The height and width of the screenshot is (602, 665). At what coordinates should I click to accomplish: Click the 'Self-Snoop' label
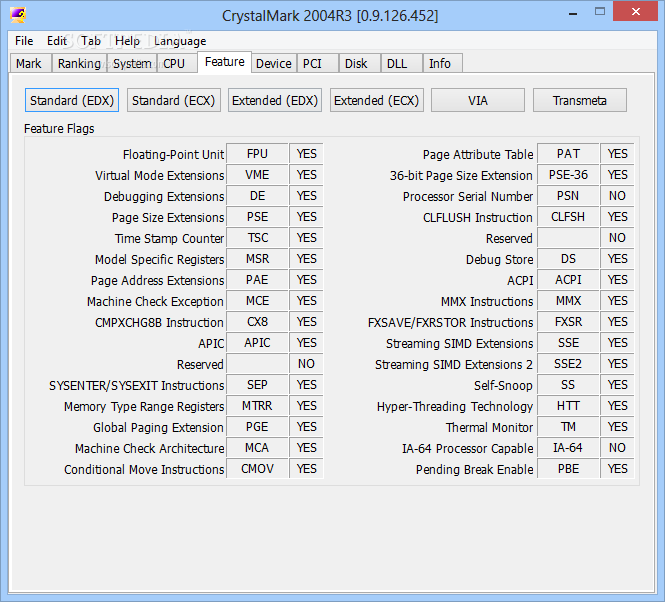[x=503, y=385]
